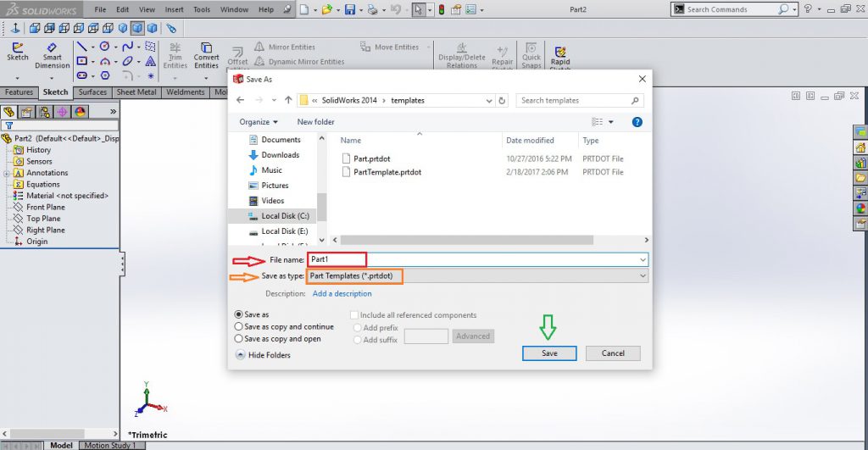The height and width of the screenshot is (450, 868).
Task: Expand the collapsed manager tabs chevron
Action: [x=113, y=112]
